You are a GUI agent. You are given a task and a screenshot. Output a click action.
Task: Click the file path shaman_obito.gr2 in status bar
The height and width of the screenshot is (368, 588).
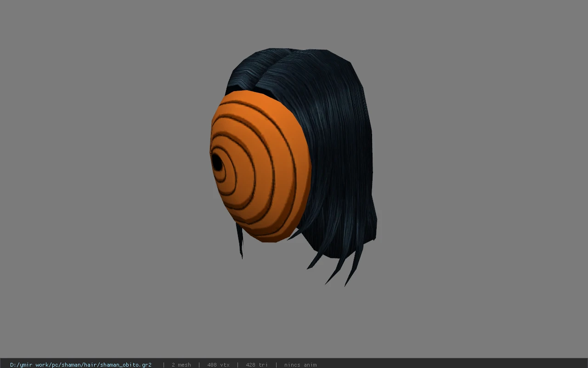pyautogui.click(x=81, y=365)
